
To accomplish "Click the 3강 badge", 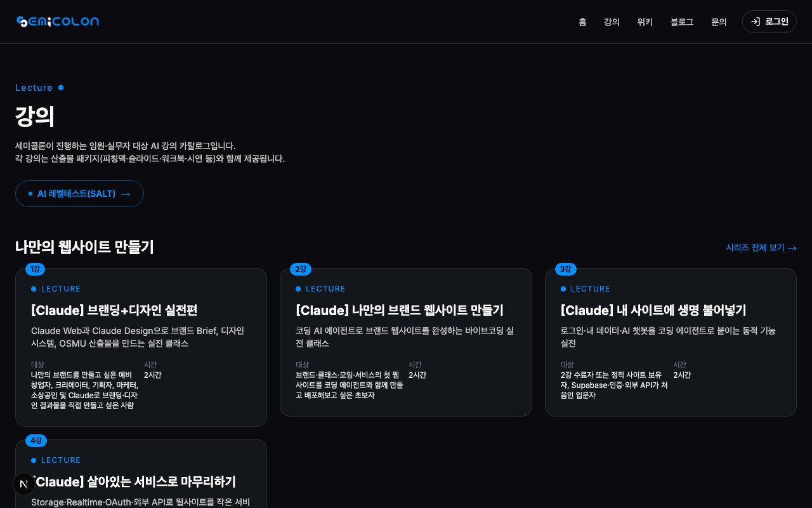I will coord(566,269).
